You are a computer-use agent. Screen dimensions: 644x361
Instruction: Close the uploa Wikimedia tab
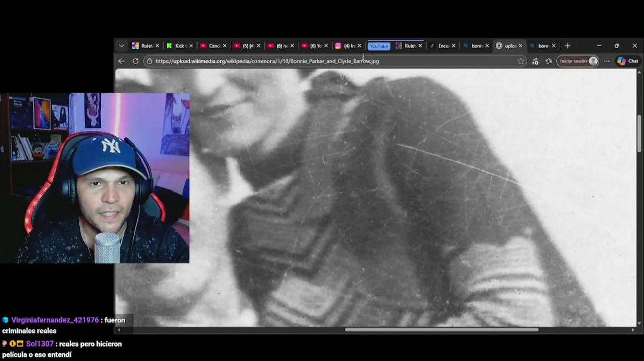tap(520, 46)
